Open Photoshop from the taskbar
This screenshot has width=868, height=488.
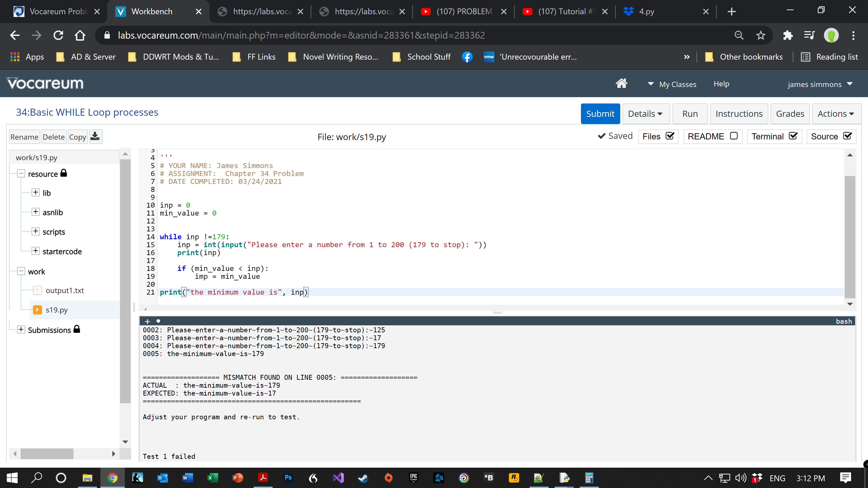coord(288,478)
